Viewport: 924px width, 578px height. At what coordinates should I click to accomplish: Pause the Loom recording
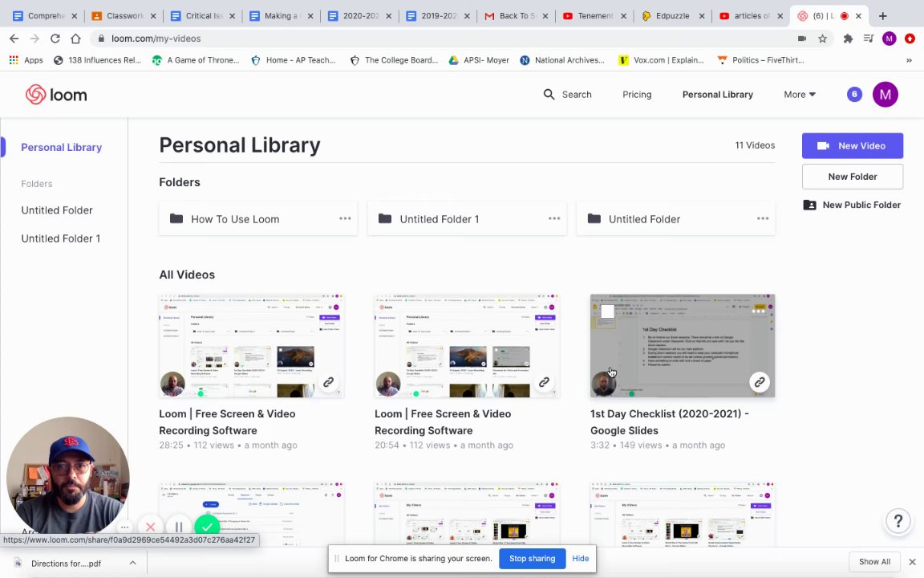pyautogui.click(x=179, y=527)
